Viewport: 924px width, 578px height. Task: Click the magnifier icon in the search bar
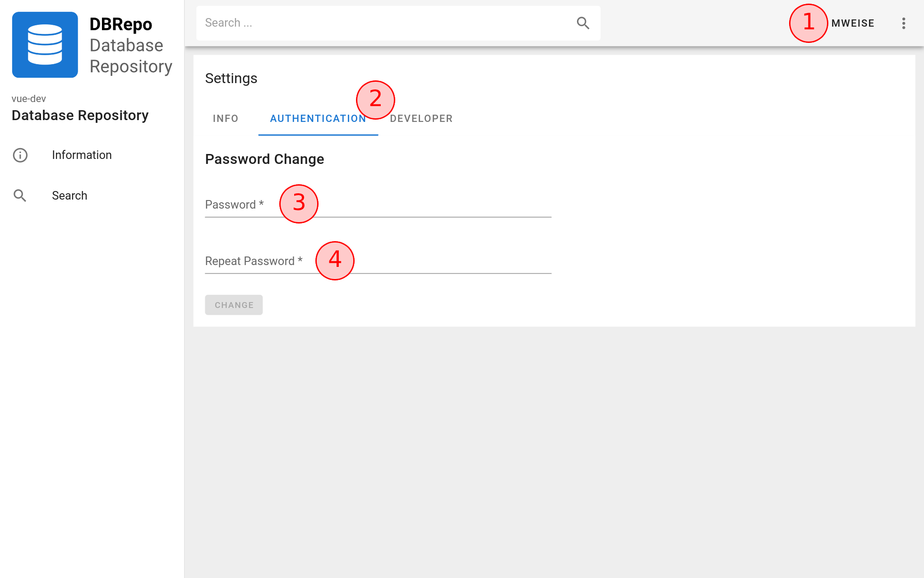[x=583, y=23]
